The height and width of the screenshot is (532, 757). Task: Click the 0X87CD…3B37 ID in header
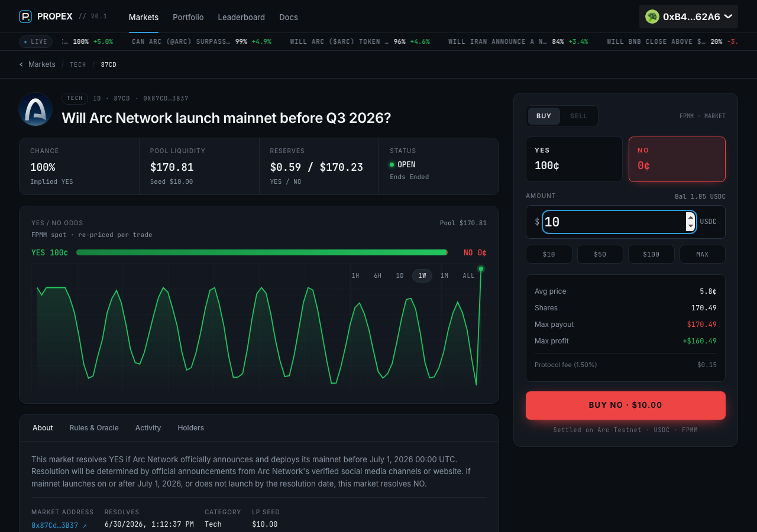coord(166,98)
